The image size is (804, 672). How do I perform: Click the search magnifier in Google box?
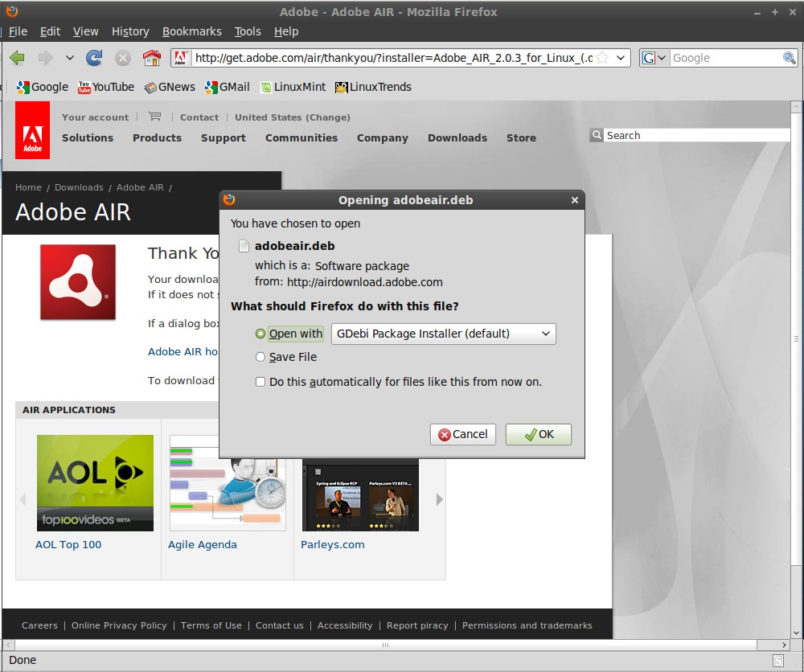pos(790,58)
